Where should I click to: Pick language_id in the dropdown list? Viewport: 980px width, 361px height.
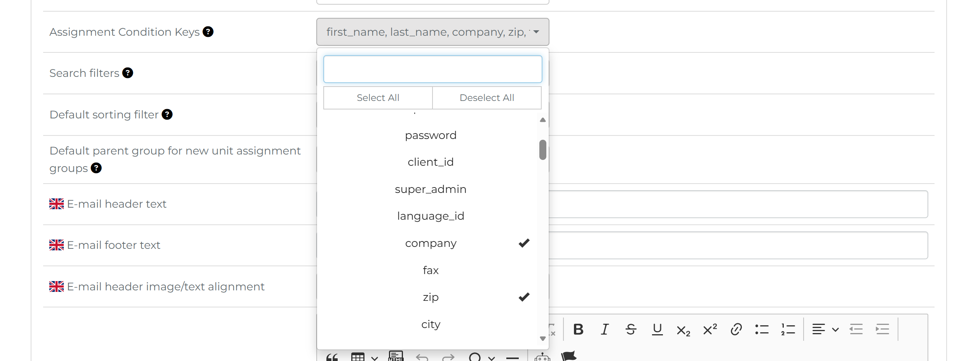click(x=431, y=216)
